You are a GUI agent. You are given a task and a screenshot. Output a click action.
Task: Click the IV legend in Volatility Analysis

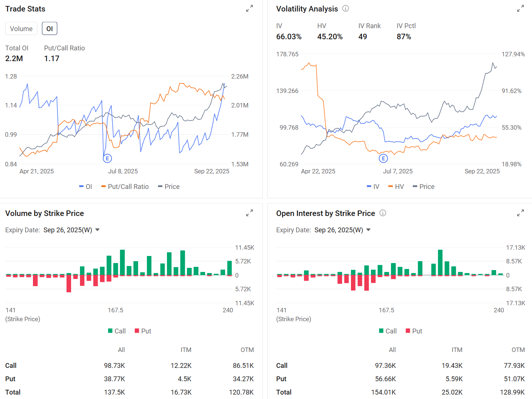click(x=373, y=186)
